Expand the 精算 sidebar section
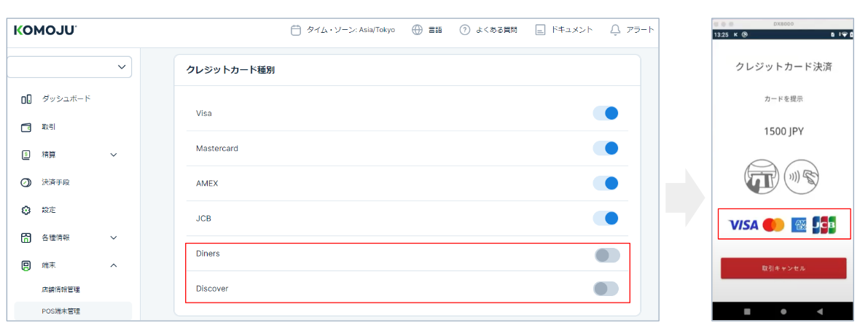The image size is (868, 331). (x=113, y=155)
